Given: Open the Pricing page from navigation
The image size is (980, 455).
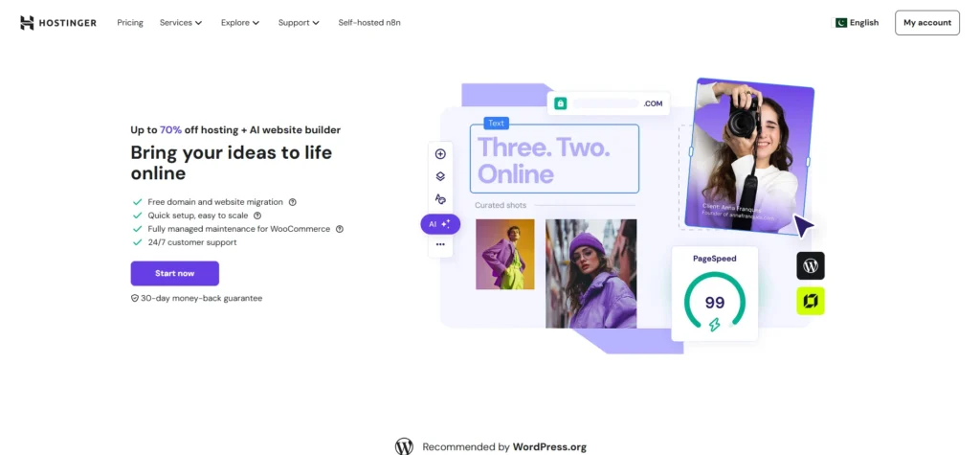Looking at the screenshot, I should tap(130, 23).
